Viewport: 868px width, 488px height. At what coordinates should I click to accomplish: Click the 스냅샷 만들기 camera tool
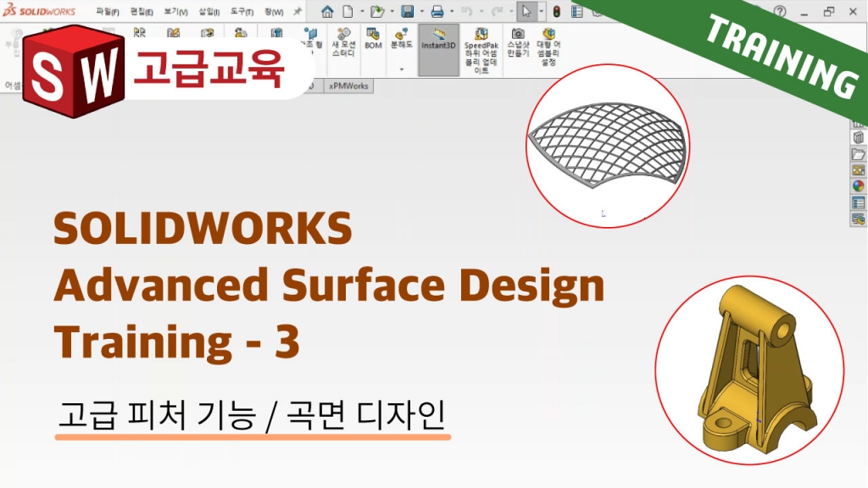point(518,42)
